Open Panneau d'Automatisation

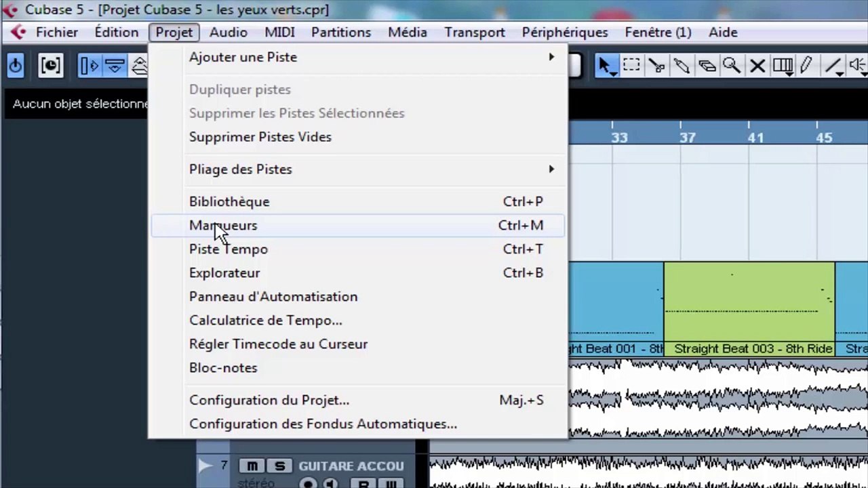coord(357,296)
